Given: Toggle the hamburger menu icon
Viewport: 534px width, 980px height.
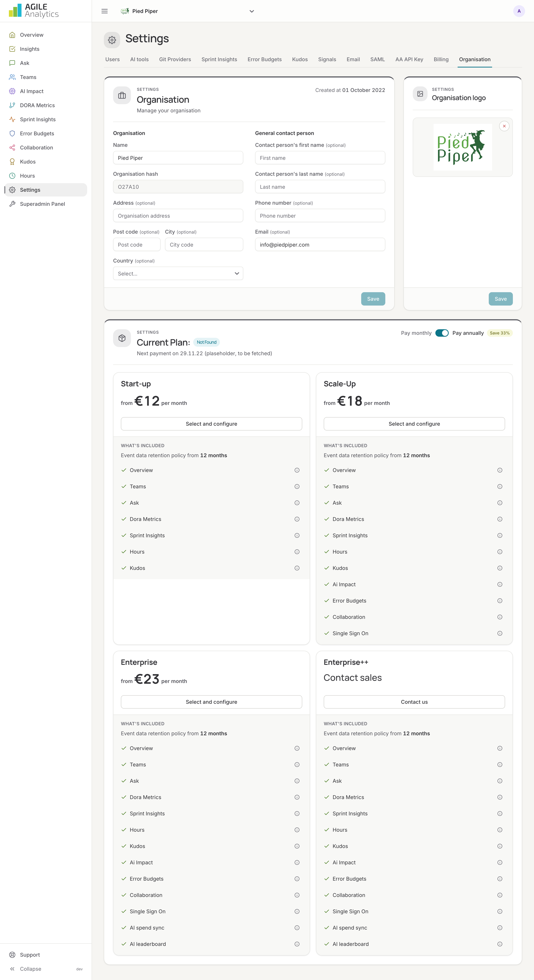Looking at the screenshot, I should (105, 11).
